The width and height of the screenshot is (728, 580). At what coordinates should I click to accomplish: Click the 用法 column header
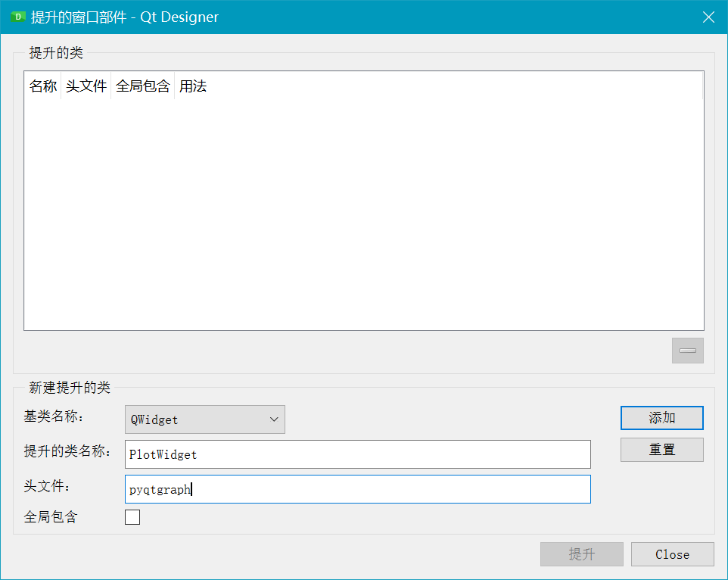coord(193,86)
